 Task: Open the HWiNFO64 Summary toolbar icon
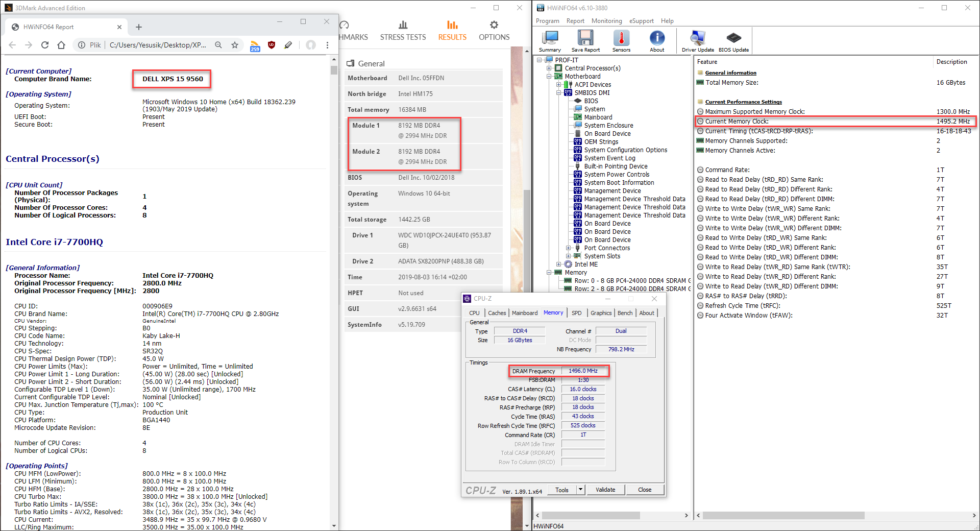point(550,41)
